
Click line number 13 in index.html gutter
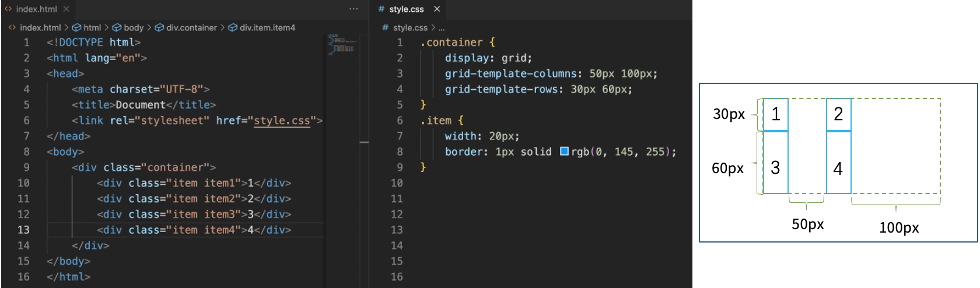(x=23, y=230)
